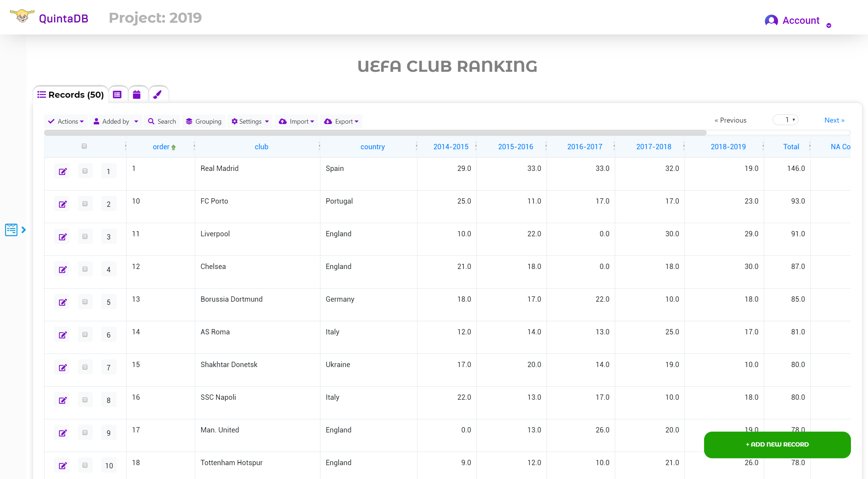The height and width of the screenshot is (479, 868).
Task: Edit the Borussia Dortmund record
Action: click(63, 302)
